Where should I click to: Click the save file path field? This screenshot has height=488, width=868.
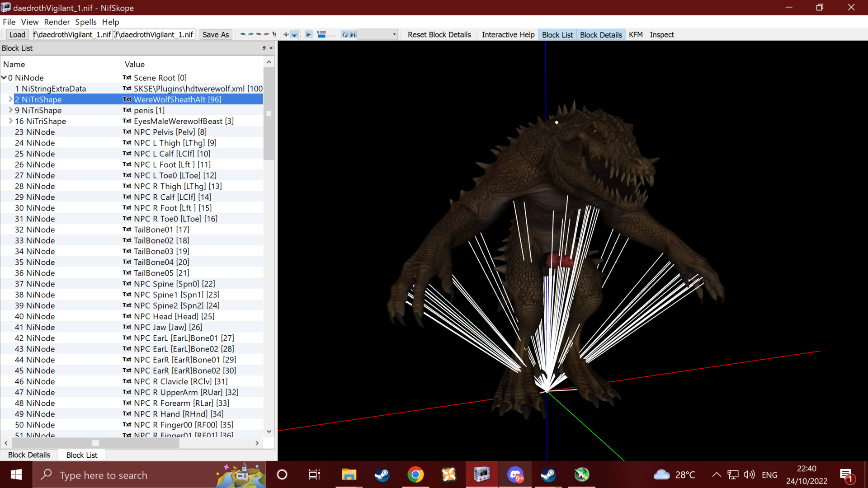155,34
